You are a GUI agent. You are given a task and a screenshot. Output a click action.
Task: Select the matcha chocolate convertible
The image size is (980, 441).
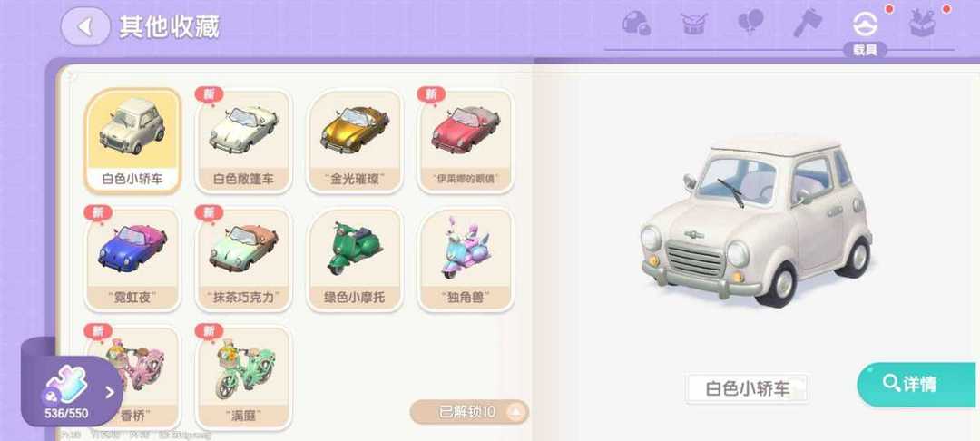(244, 260)
